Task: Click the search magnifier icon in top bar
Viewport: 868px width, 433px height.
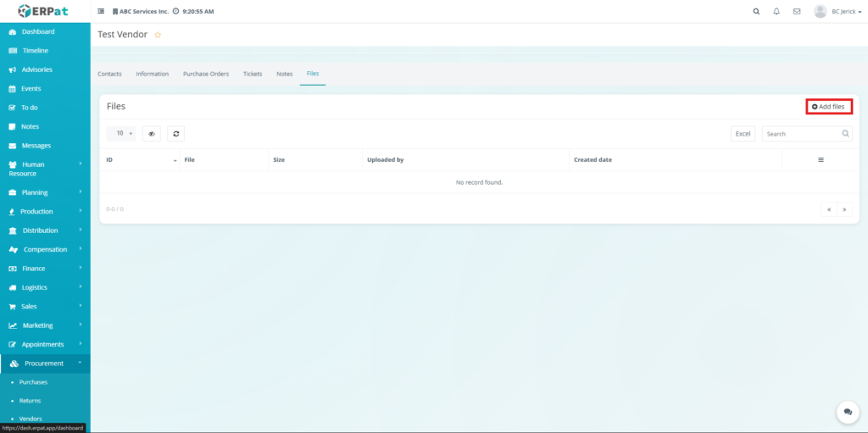Action: point(756,12)
